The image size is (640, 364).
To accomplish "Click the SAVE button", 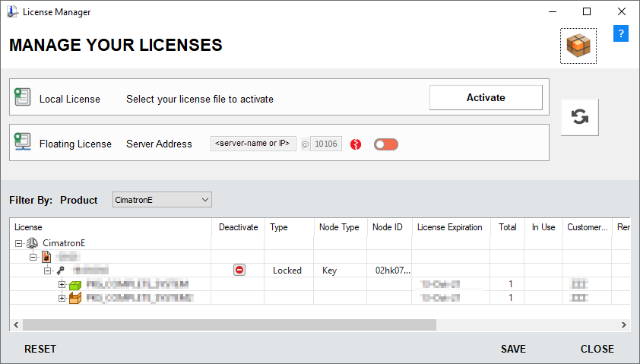I will 513,349.
